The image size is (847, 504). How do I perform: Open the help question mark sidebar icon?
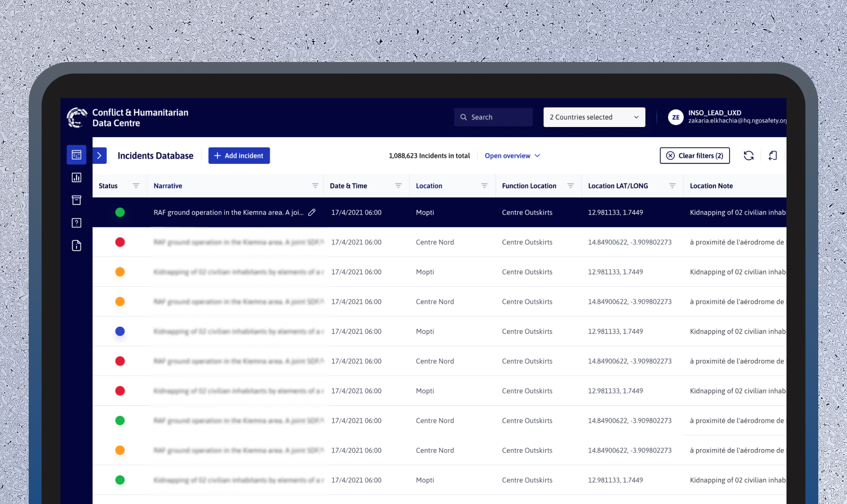tap(77, 223)
